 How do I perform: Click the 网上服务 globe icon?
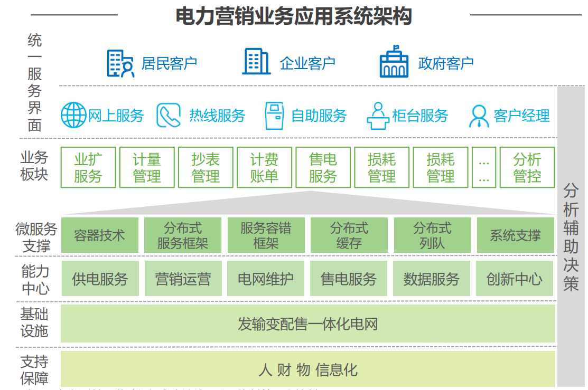[73, 115]
